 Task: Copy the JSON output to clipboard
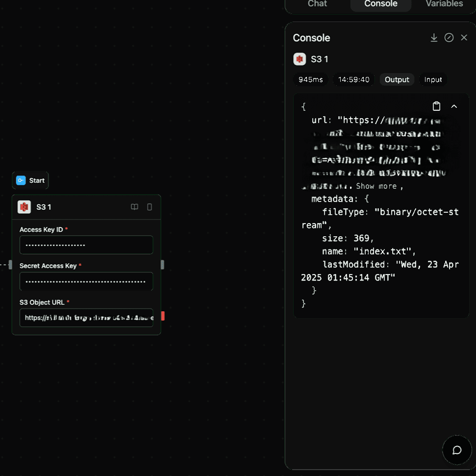436,106
